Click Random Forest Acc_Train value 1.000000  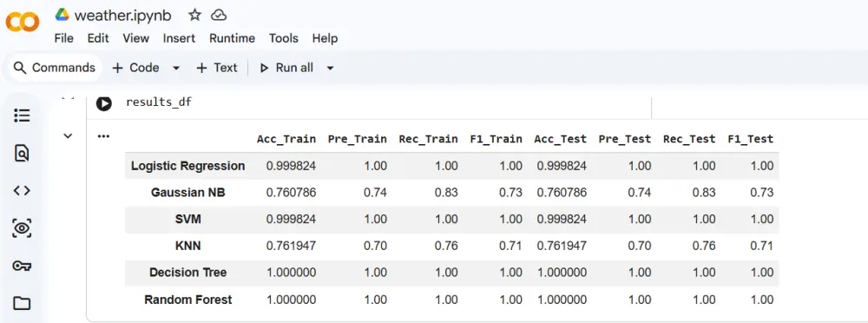pos(291,300)
